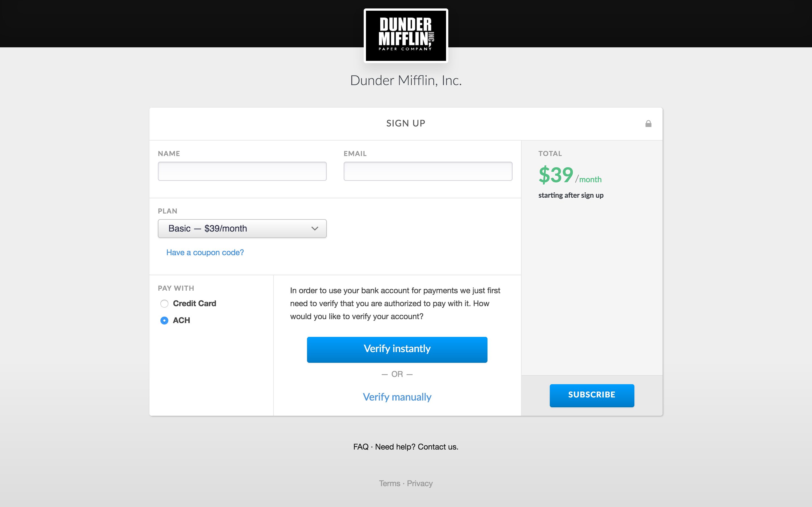Click the coupon code expander link
This screenshot has width=812, height=507.
205,252
